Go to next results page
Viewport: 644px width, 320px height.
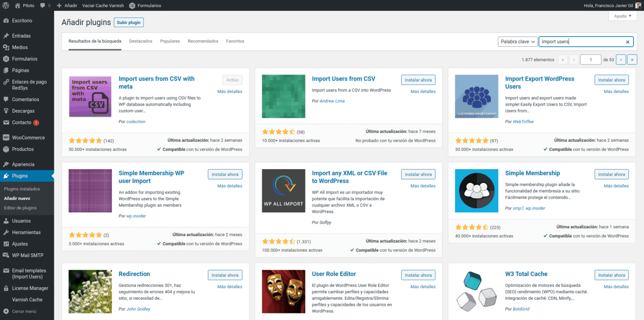621,59
